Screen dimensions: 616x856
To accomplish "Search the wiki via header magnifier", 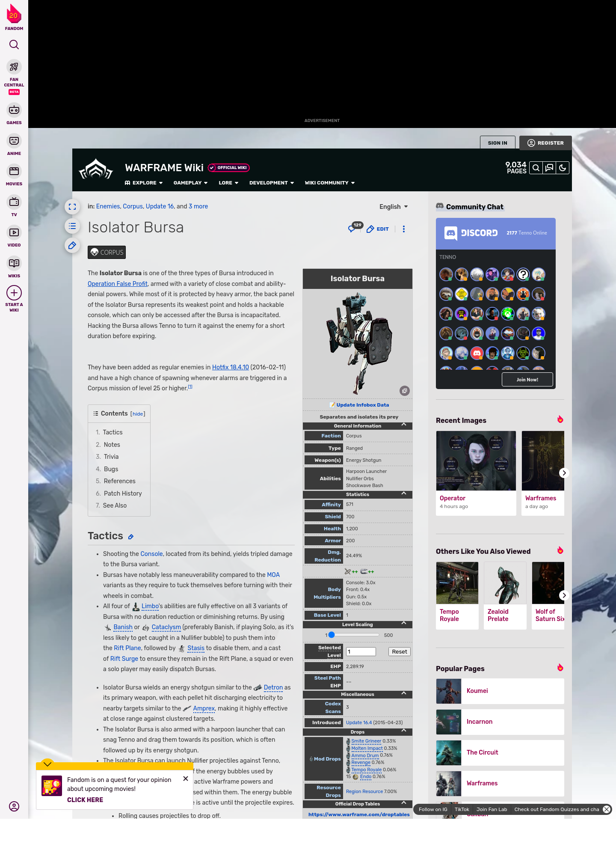I will 536,168.
